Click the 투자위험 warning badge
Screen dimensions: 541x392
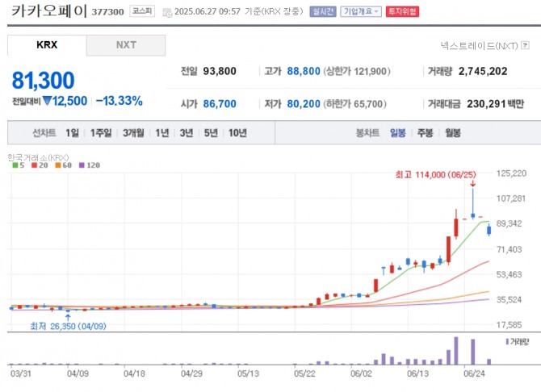click(402, 12)
